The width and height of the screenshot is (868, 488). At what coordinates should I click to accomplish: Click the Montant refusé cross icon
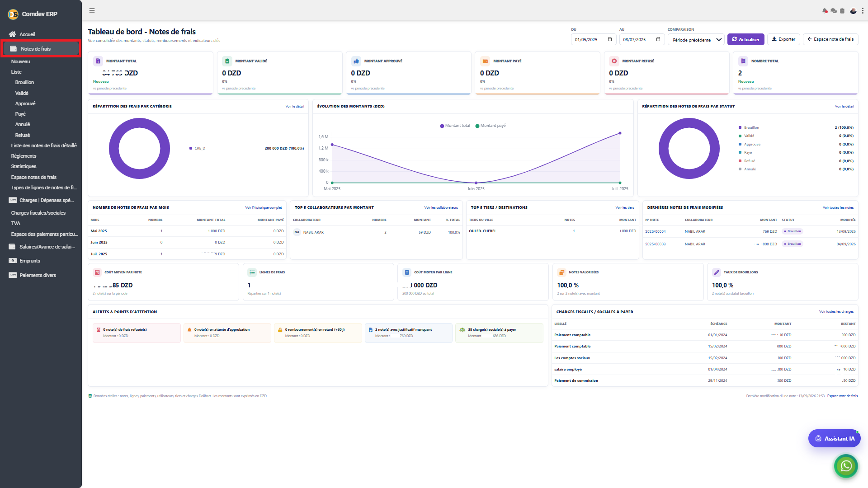(614, 61)
